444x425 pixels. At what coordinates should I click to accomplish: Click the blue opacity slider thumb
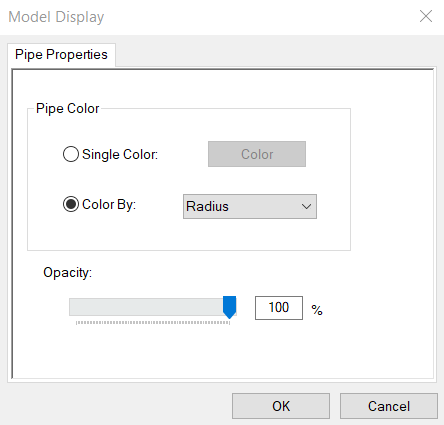point(229,307)
